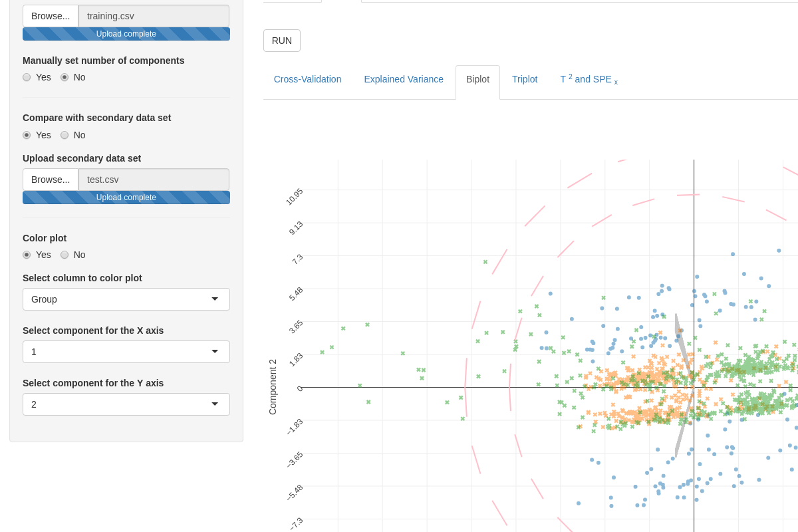The image size is (798, 532).
Task: Choose Yes to compare secondary data set
Action: pos(27,135)
